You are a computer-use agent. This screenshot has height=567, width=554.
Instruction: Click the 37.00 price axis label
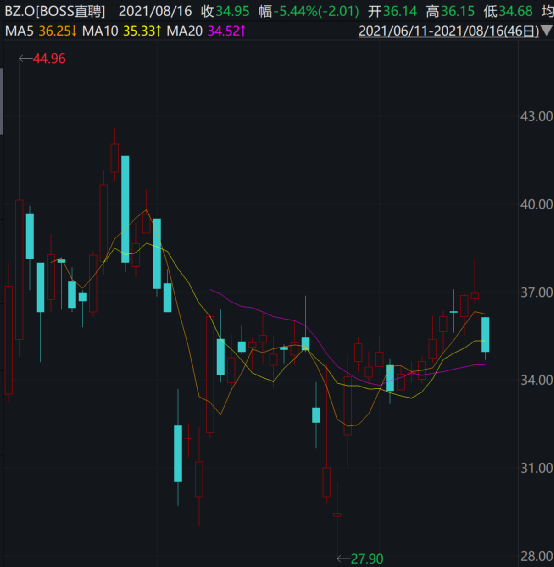(x=536, y=292)
